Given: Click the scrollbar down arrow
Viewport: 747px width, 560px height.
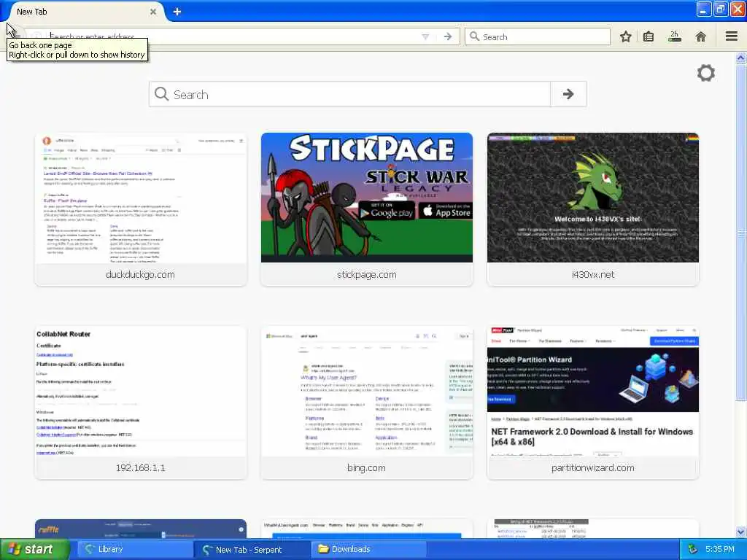Looking at the screenshot, I should coord(741,532).
